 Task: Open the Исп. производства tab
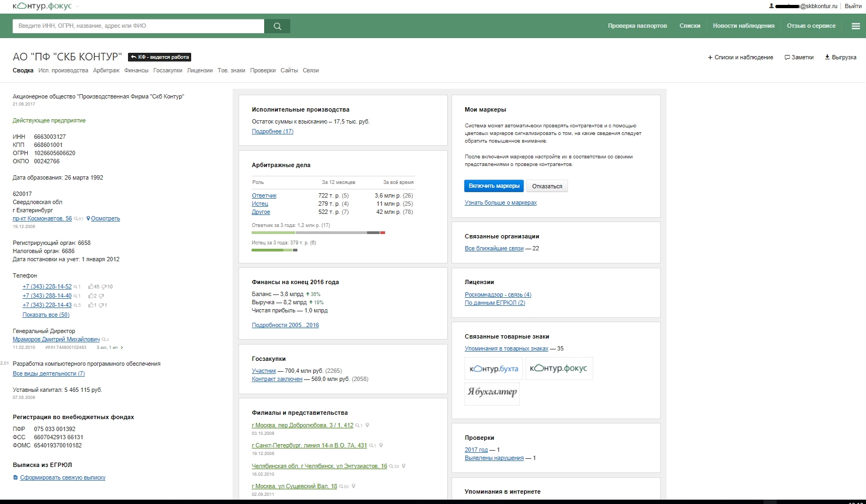(x=63, y=70)
